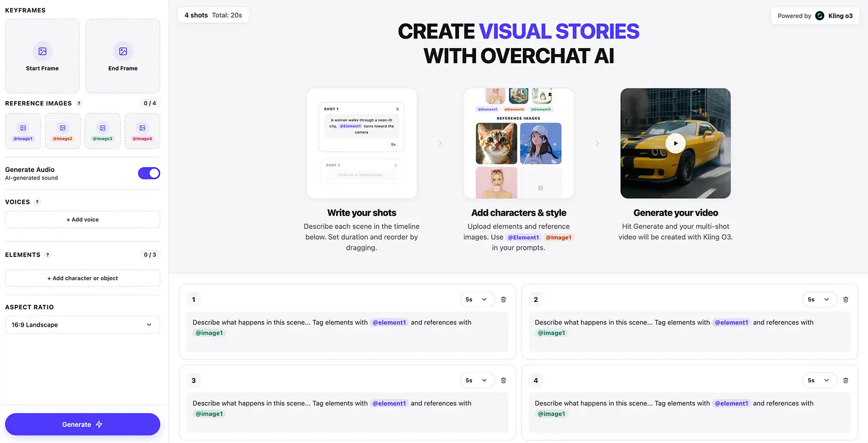Click the ASPECT RATIO section label
This screenshot has width=868, height=443.
pos(29,307)
